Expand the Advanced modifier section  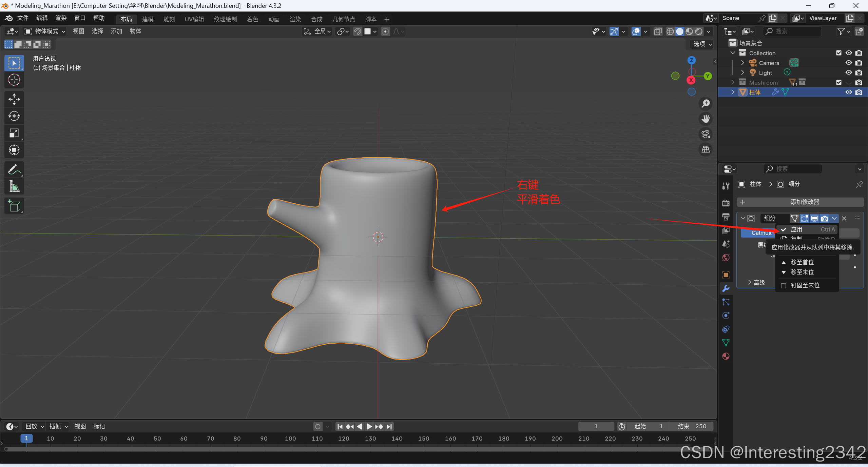(756, 282)
